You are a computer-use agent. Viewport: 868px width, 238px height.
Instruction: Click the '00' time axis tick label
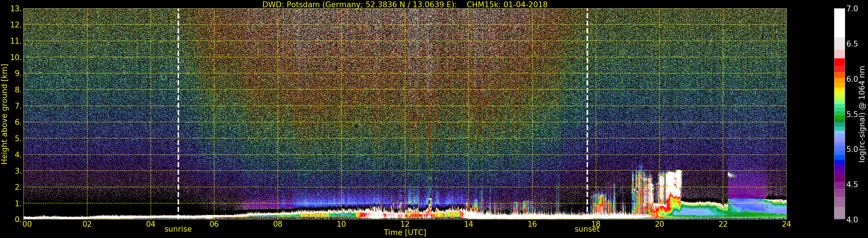click(x=27, y=224)
